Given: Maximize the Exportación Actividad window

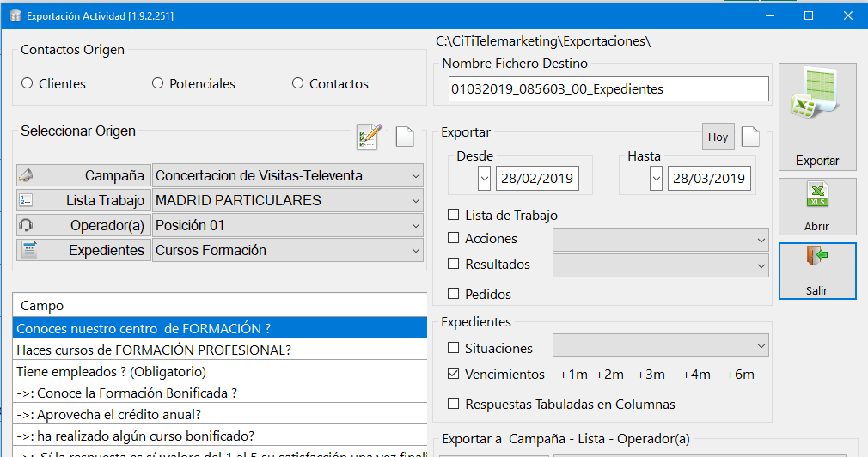Looking at the screenshot, I should pyautogui.click(x=809, y=15).
